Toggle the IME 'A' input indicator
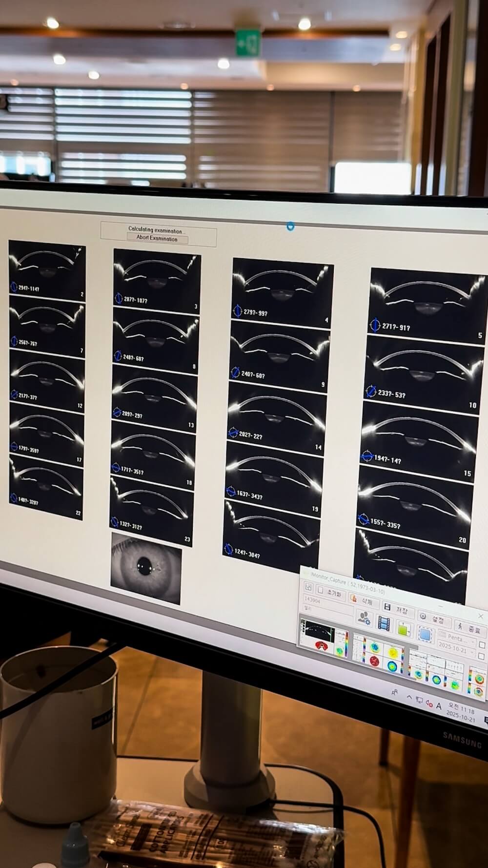The width and height of the screenshot is (488, 868). click(x=439, y=706)
